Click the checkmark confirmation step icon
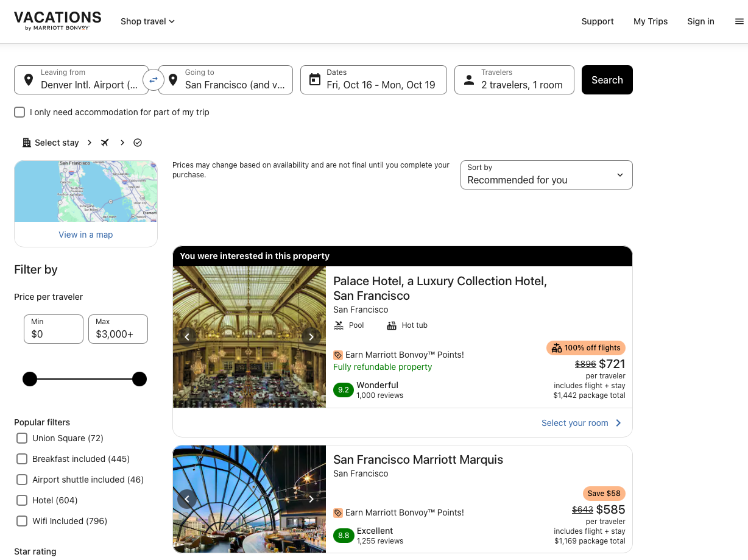Viewport: 748px width, 560px height. point(138,143)
